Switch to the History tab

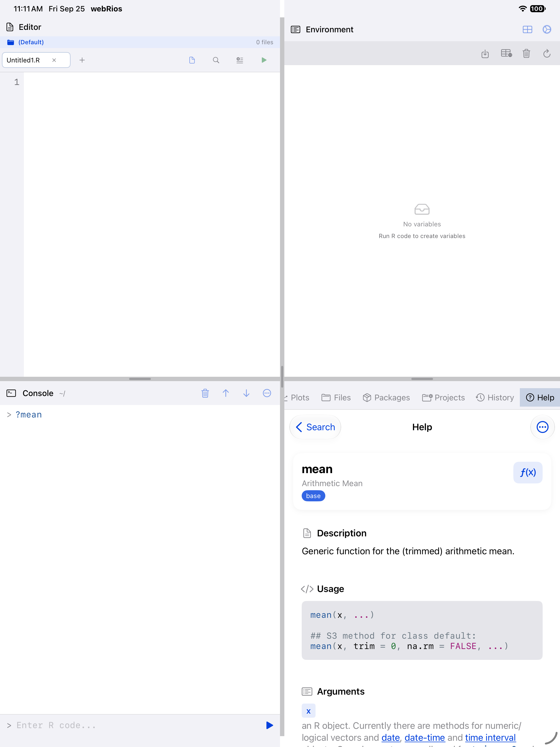tap(495, 397)
